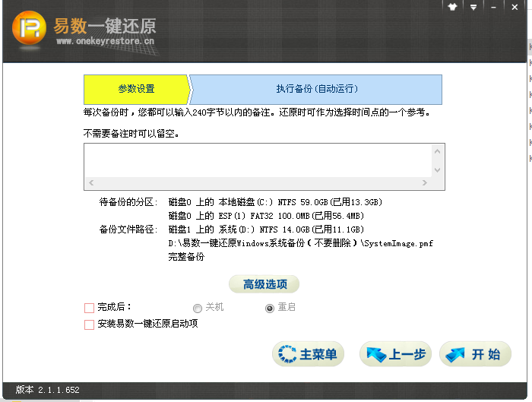This screenshot has height=402, width=532.
Task: Click the 待备份的分区 label
Action: [x=128, y=202]
